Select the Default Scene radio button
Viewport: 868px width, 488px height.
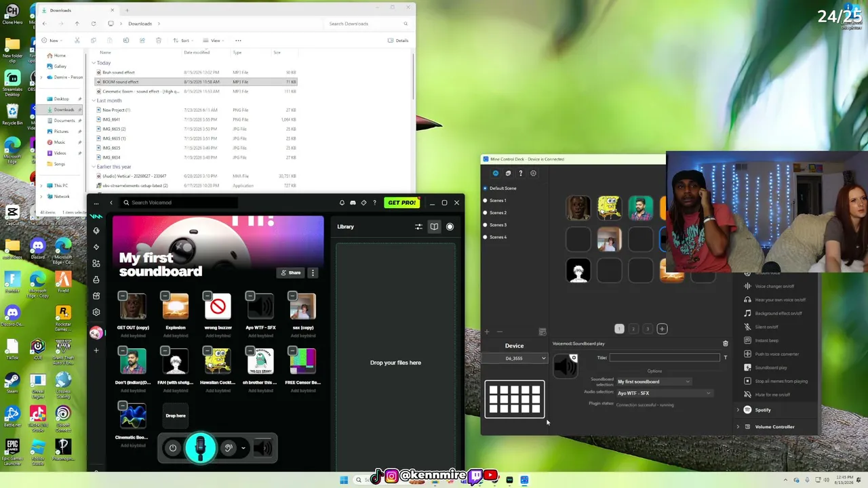click(x=485, y=188)
